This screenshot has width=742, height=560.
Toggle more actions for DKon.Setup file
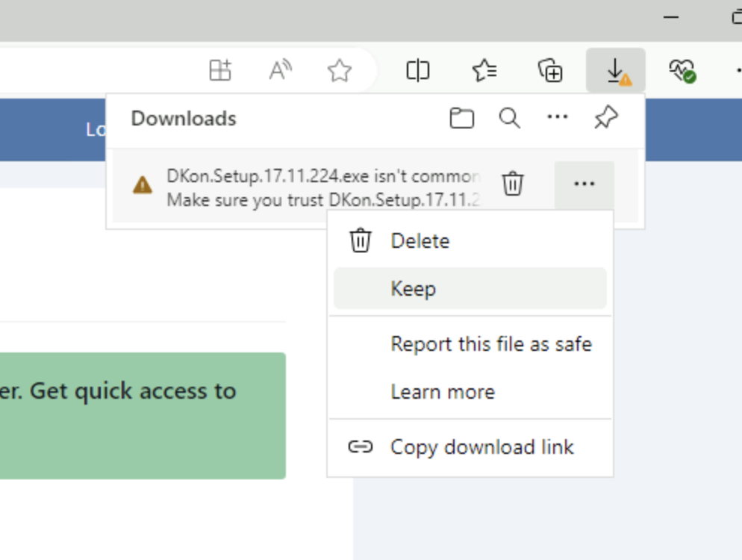click(x=584, y=184)
